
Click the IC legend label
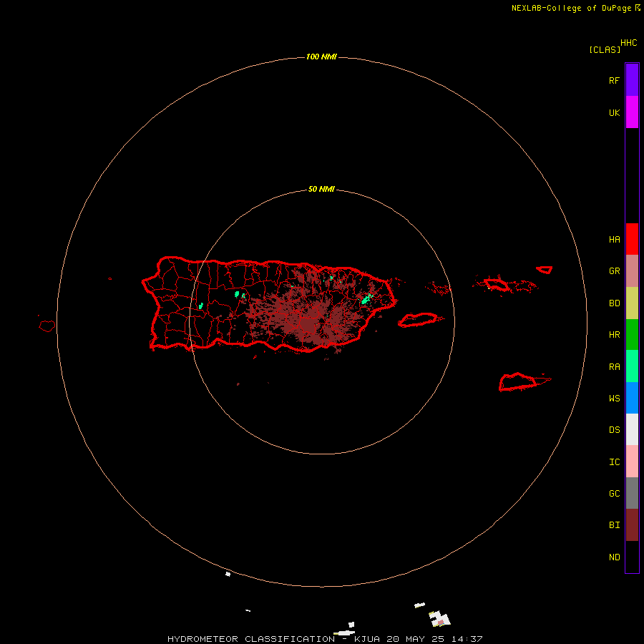(x=614, y=462)
